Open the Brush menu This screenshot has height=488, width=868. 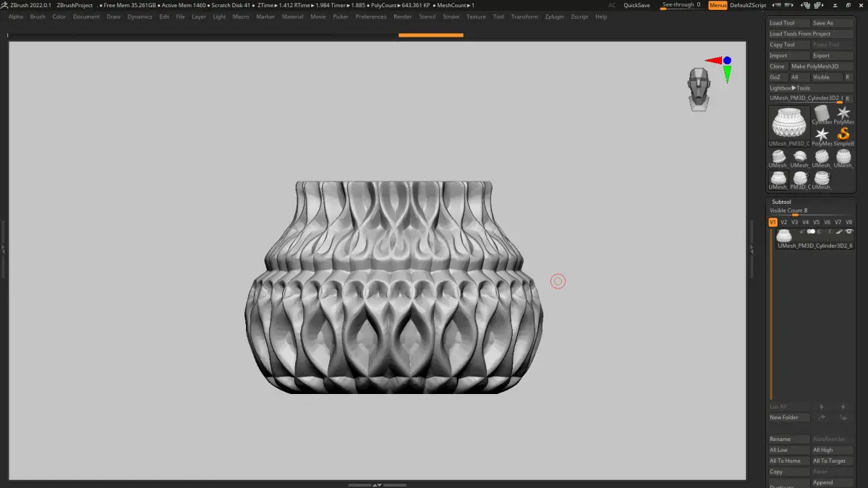(x=38, y=17)
